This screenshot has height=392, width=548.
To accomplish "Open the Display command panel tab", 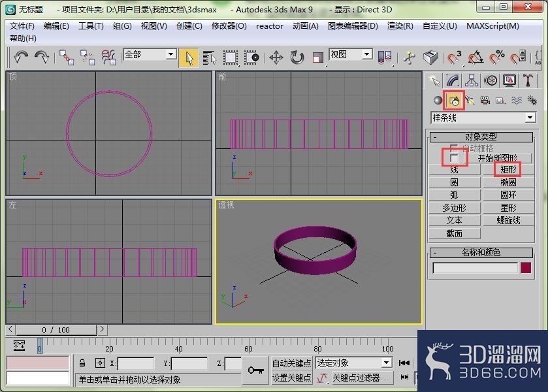I will (x=509, y=81).
